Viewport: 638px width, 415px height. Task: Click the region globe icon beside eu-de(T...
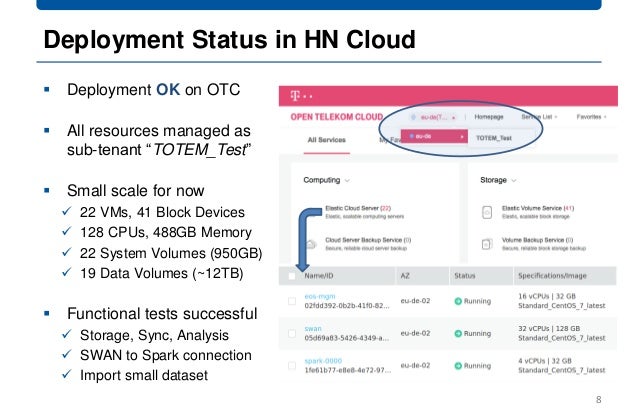(413, 117)
